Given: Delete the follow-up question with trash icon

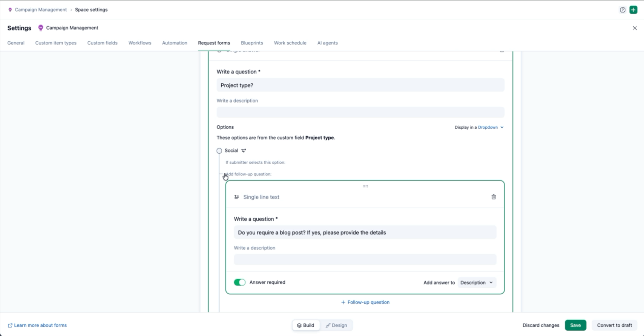Looking at the screenshot, I should pos(494,197).
